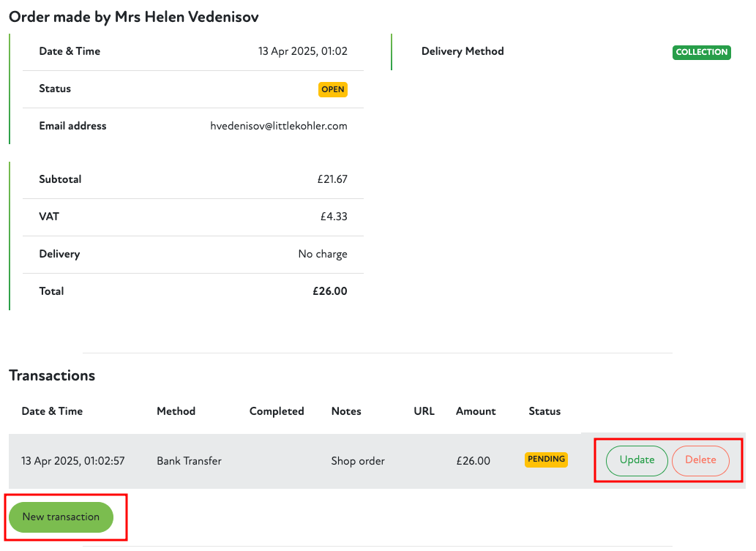This screenshot has width=756, height=551.
Task: Click the Bank Transfer cell
Action: [x=189, y=461]
